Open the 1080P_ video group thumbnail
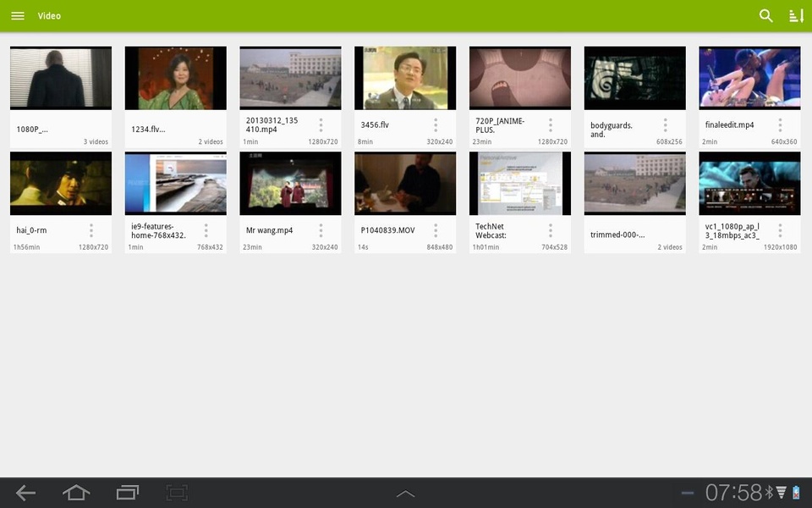812x508 pixels. pos(61,78)
